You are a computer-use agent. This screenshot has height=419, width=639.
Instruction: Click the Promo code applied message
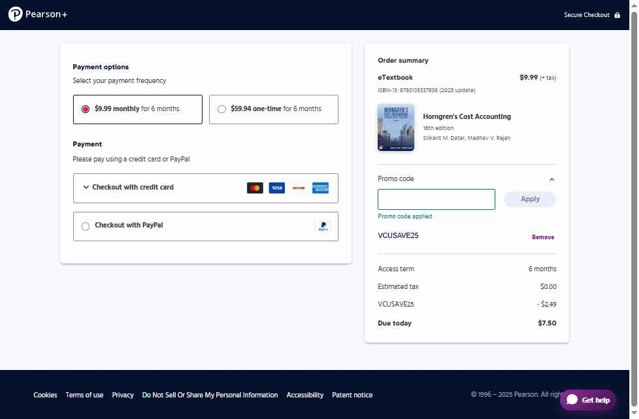[x=405, y=216]
